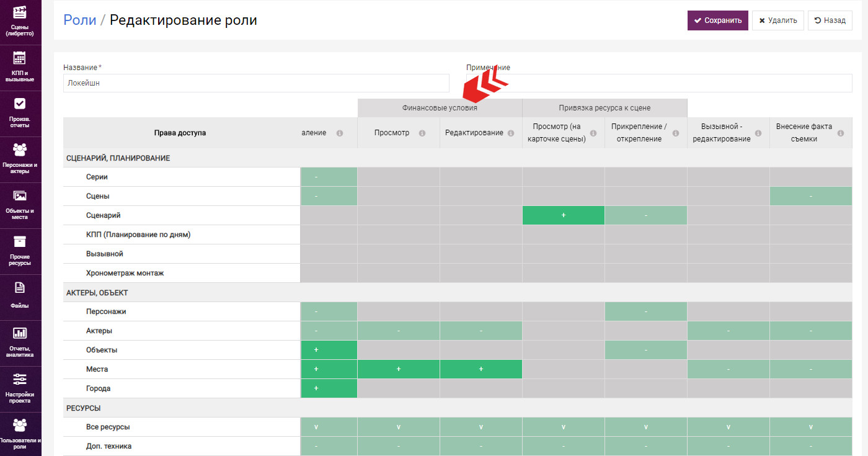Delete the role with Удалить

point(778,20)
